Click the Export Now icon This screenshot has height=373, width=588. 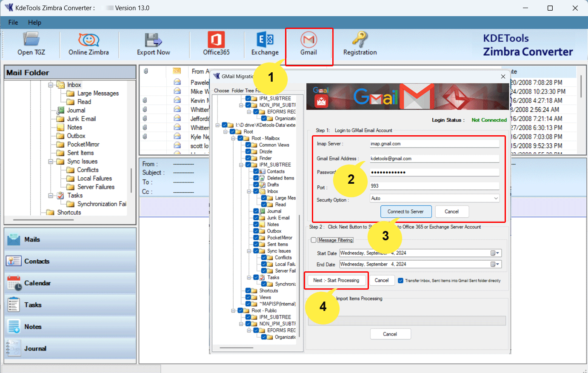pos(153,44)
